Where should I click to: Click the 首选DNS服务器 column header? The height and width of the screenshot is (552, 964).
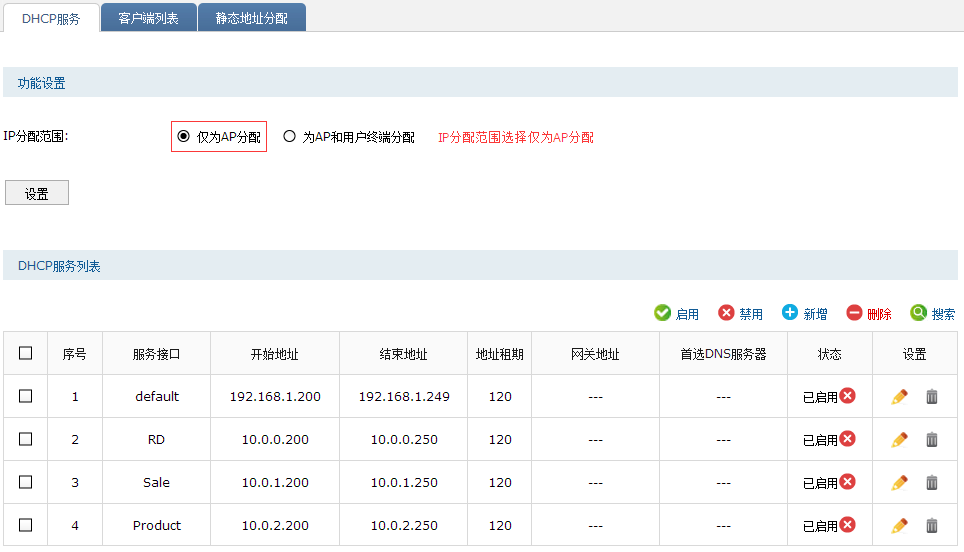pyautogui.click(x=723, y=354)
